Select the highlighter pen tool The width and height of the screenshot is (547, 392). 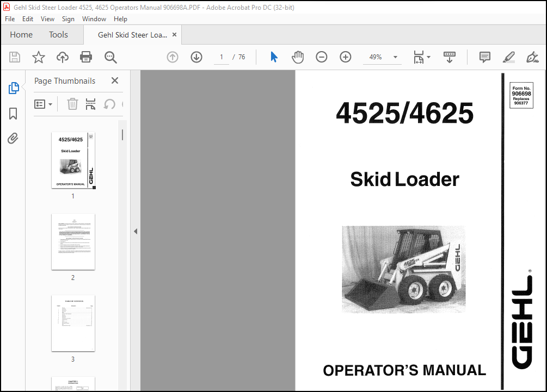pos(508,57)
